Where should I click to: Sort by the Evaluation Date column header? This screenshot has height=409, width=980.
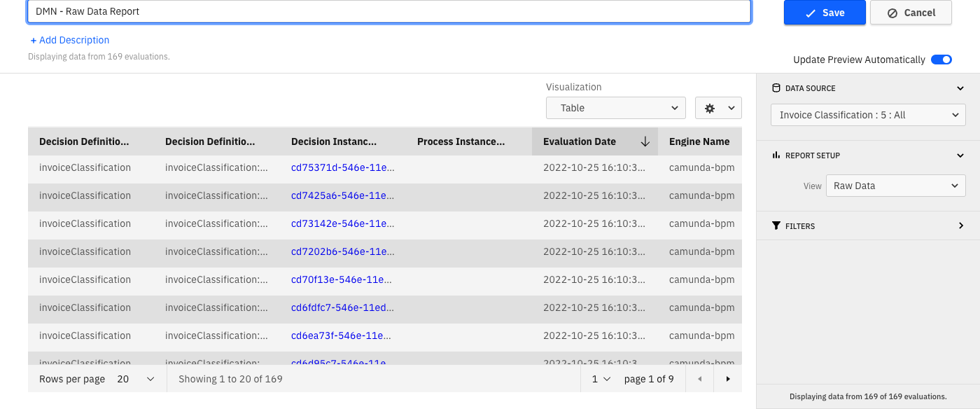coord(595,141)
